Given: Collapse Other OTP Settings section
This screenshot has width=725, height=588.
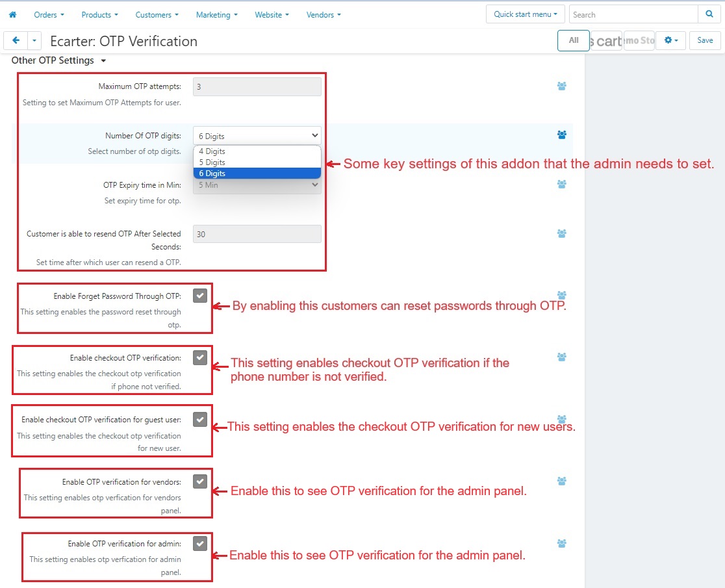Looking at the screenshot, I should 58,60.
